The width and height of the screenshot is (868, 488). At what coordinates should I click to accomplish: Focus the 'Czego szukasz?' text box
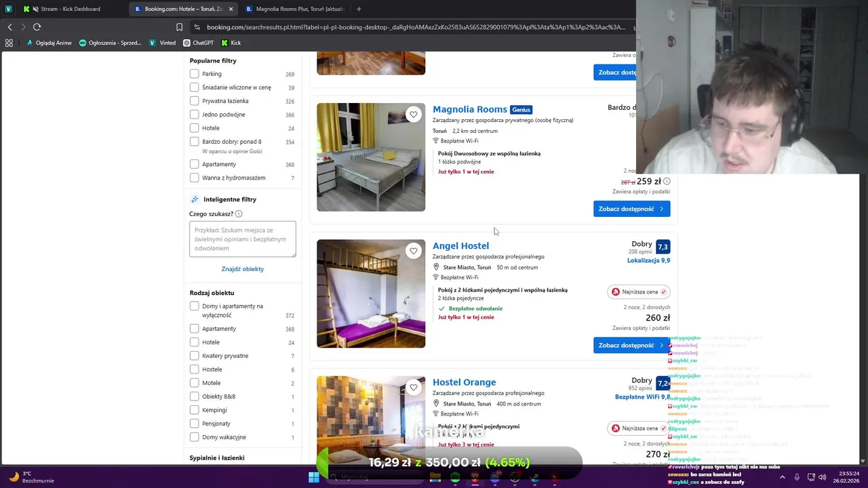(243, 239)
